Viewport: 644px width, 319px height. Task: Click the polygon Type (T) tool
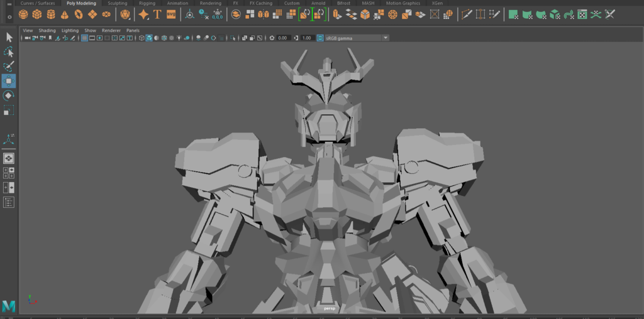coord(157,15)
